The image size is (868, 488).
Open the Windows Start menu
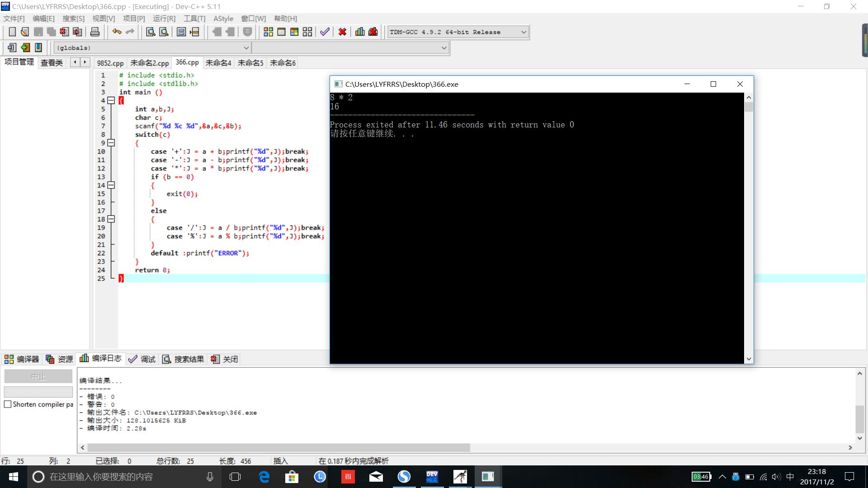[x=14, y=477]
